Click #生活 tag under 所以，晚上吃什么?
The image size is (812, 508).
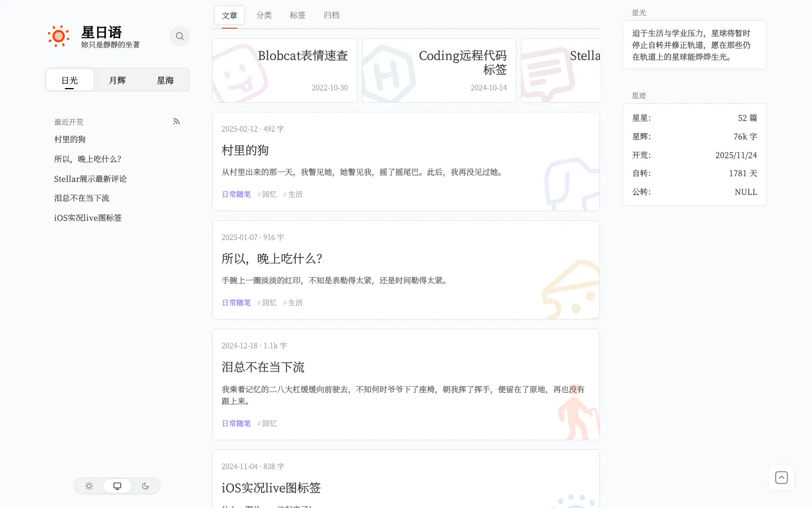pos(293,303)
